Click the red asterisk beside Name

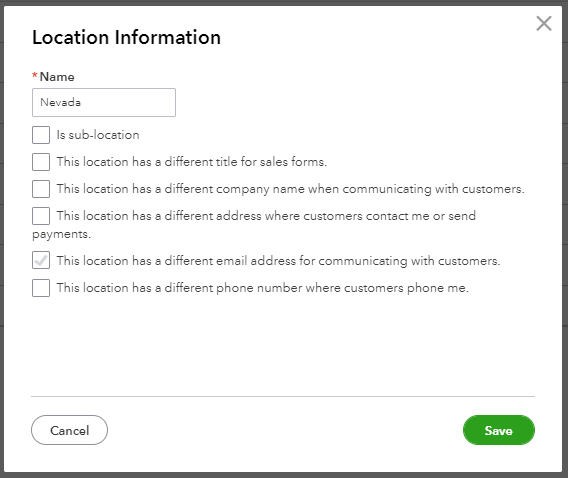(35, 75)
